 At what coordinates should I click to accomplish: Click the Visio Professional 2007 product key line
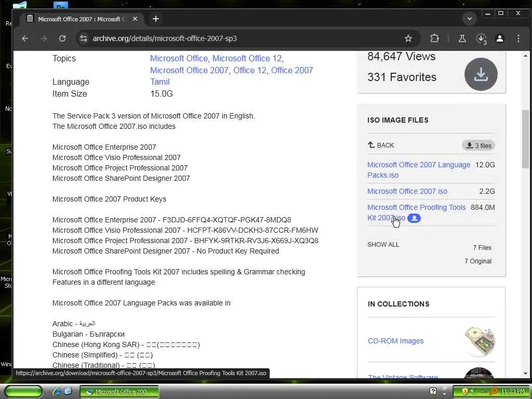click(185, 230)
